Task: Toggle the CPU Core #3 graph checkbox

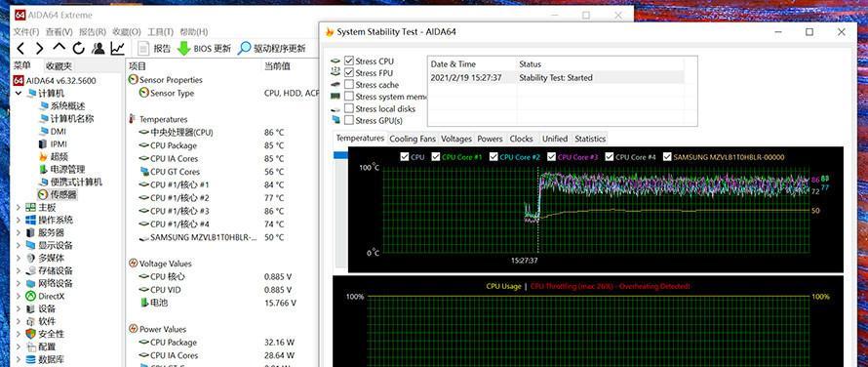Action: click(551, 157)
